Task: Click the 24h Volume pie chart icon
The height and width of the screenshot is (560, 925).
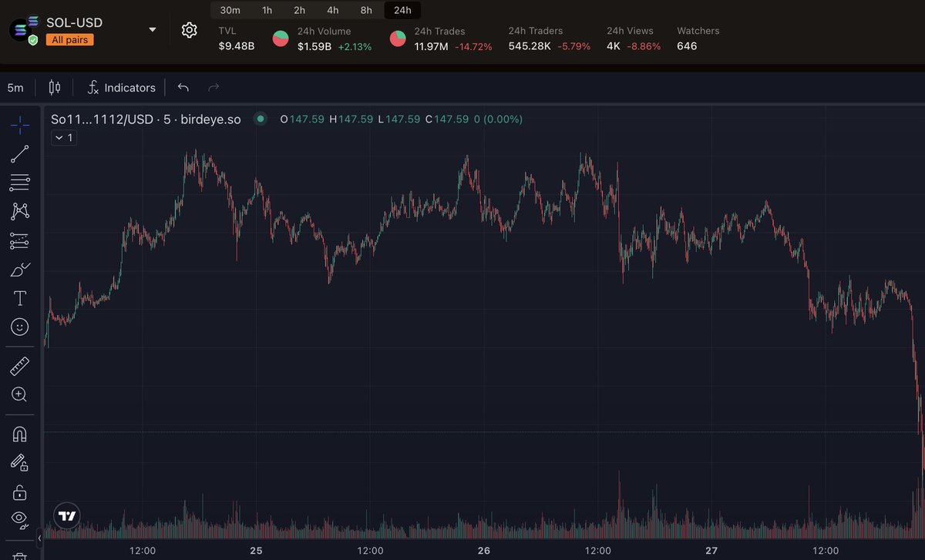Action: [281, 39]
